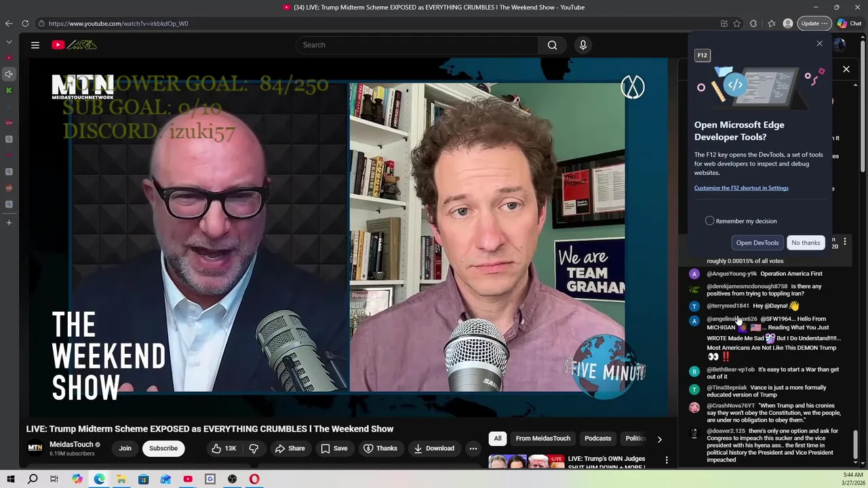This screenshot has height=488, width=868.
Task: Open the MeidasTouch channel avatar
Action: click(x=35, y=448)
